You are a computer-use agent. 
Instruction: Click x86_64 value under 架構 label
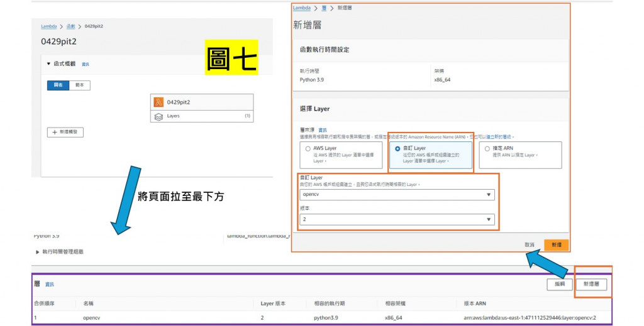click(x=442, y=80)
